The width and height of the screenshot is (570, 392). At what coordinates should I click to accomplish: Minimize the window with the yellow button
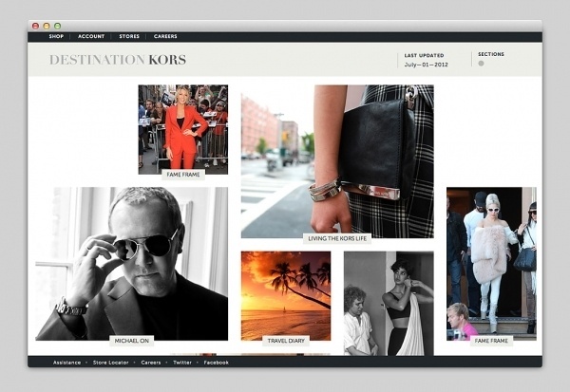click(x=47, y=26)
